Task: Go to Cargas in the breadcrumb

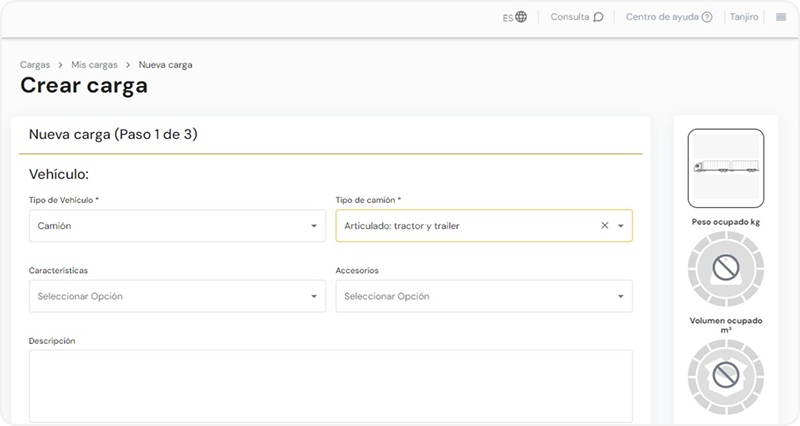Action: click(x=35, y=65)
